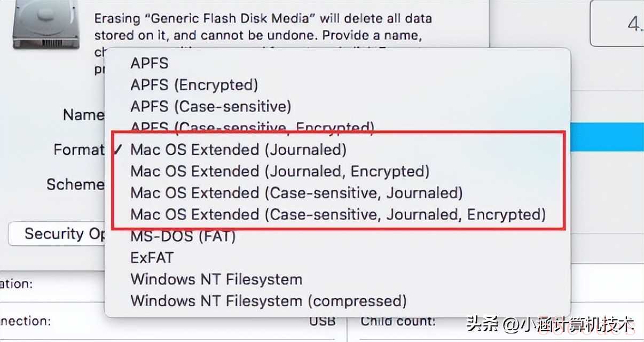Click the Format label beside the dropdown

79,149
